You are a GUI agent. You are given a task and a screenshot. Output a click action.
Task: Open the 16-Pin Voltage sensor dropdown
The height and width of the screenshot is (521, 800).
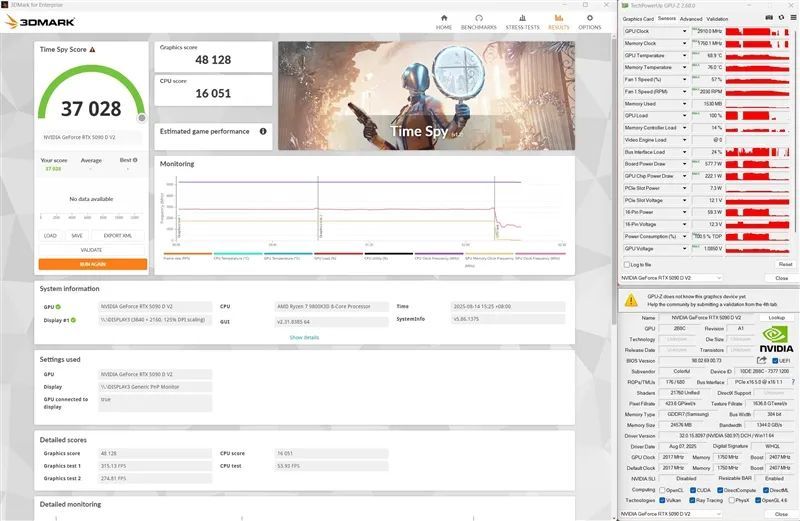click(684, 224)
